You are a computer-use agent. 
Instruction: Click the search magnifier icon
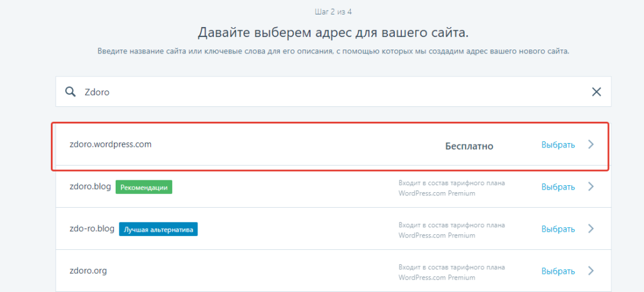[70, 92]
